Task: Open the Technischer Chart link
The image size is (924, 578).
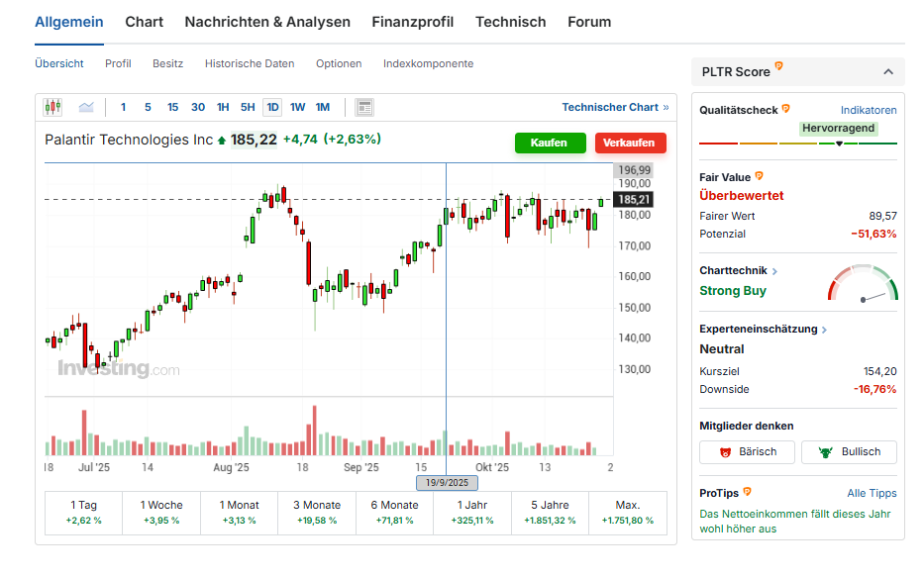Action: [614, 107]
